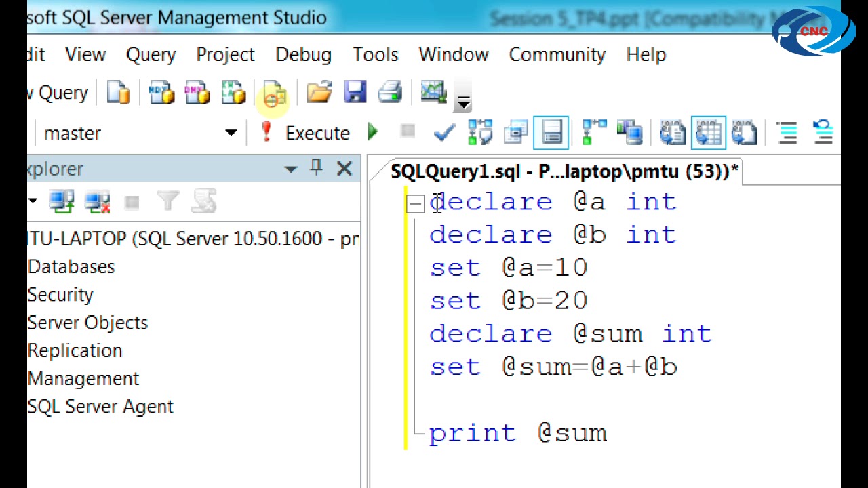Toggle the IntelliSense Enabled icon
This screenshot has height=488, width=868.
click(551, 133)
